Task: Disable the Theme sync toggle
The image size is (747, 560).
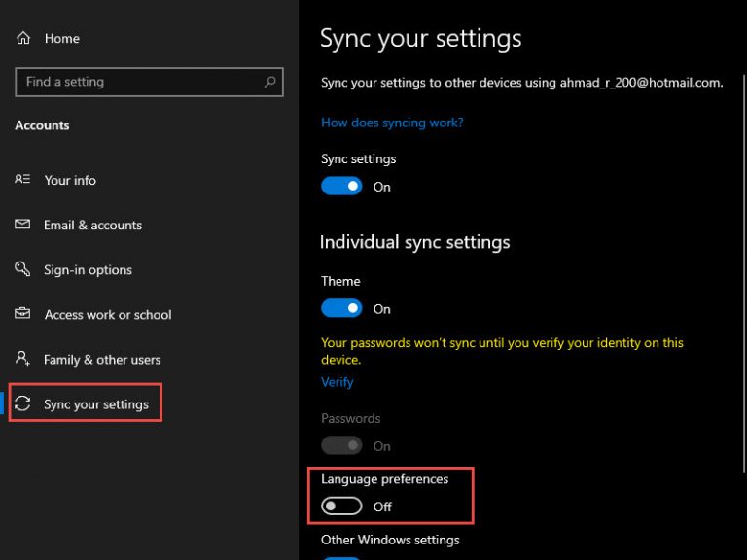Action: [x=341, y=308]
